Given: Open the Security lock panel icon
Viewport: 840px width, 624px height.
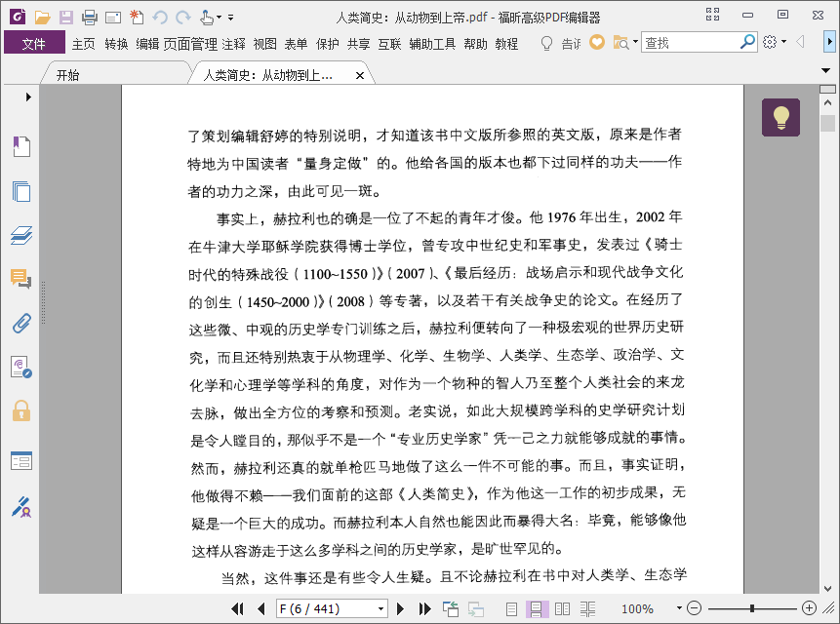Looking at the screenshot, I should [21, 411].
